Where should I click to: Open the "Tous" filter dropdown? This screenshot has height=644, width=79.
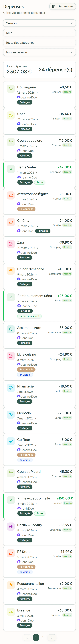[39, 33]
